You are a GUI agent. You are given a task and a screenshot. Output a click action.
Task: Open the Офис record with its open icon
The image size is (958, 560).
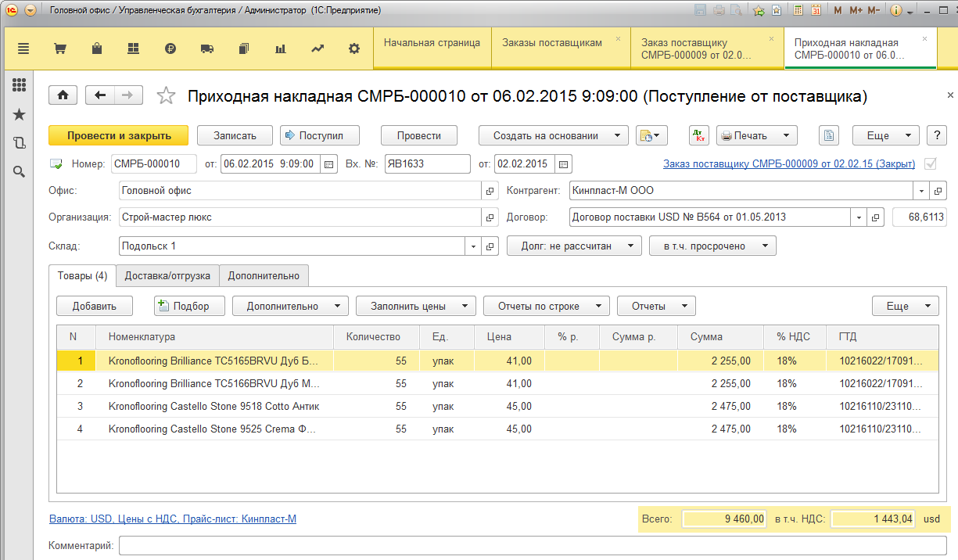[490, 191]
